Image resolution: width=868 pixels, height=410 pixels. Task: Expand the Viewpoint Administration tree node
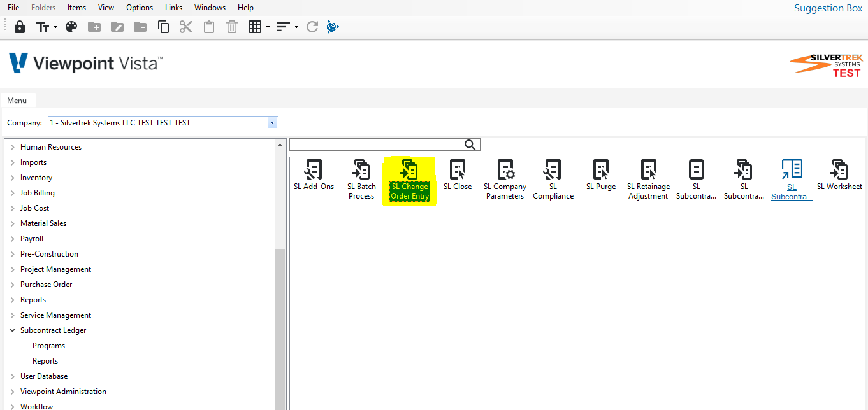pyautogui.click(x=13, y=392)
